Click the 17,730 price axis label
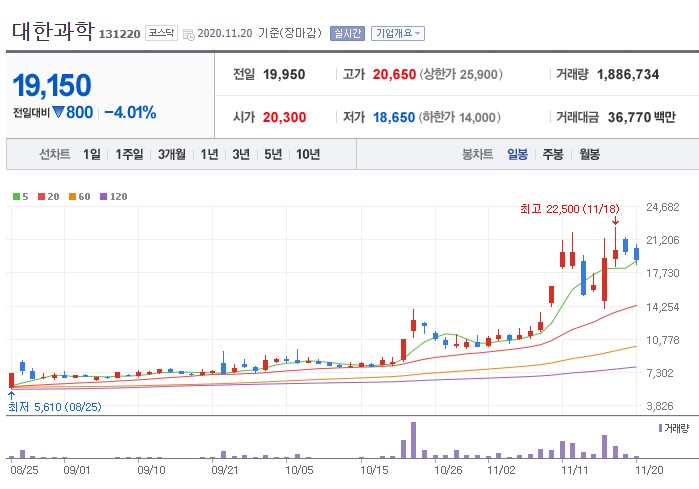Screen dimensions: 699x489 (663, 273)
